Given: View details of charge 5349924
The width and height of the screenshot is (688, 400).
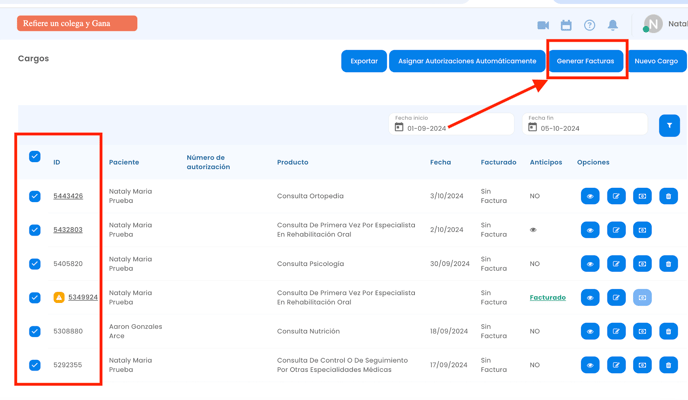Looking at the screenshot, I should (590, 297).
